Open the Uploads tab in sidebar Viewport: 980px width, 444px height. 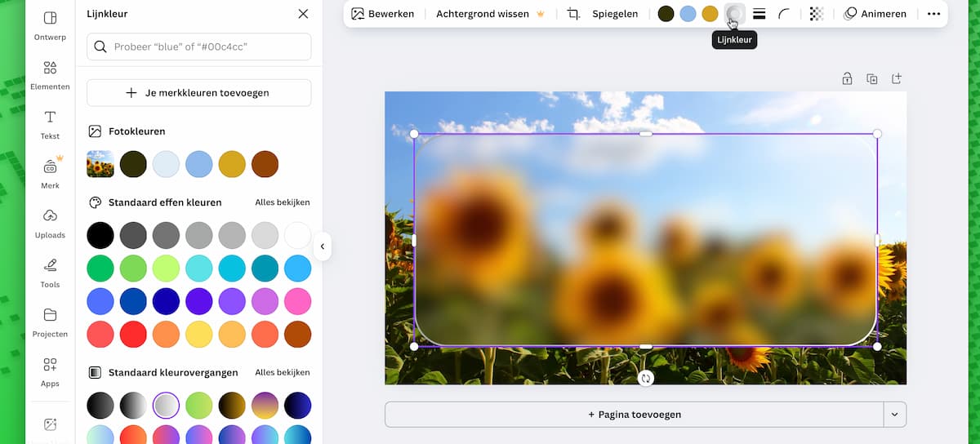point(50,223)
